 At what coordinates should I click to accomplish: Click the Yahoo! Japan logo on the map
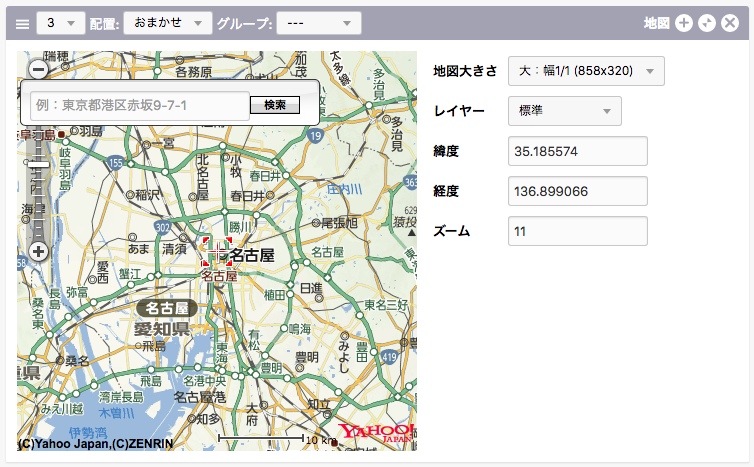click(376, 433)
